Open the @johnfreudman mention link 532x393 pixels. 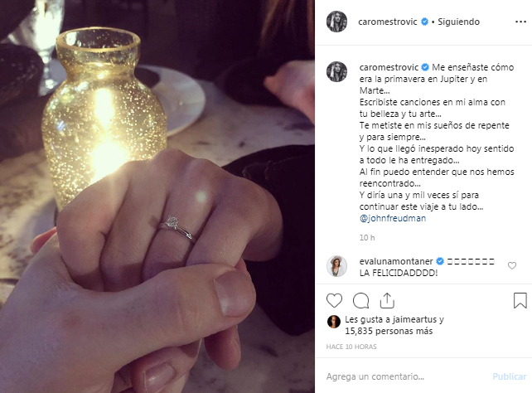coord(393,218)
